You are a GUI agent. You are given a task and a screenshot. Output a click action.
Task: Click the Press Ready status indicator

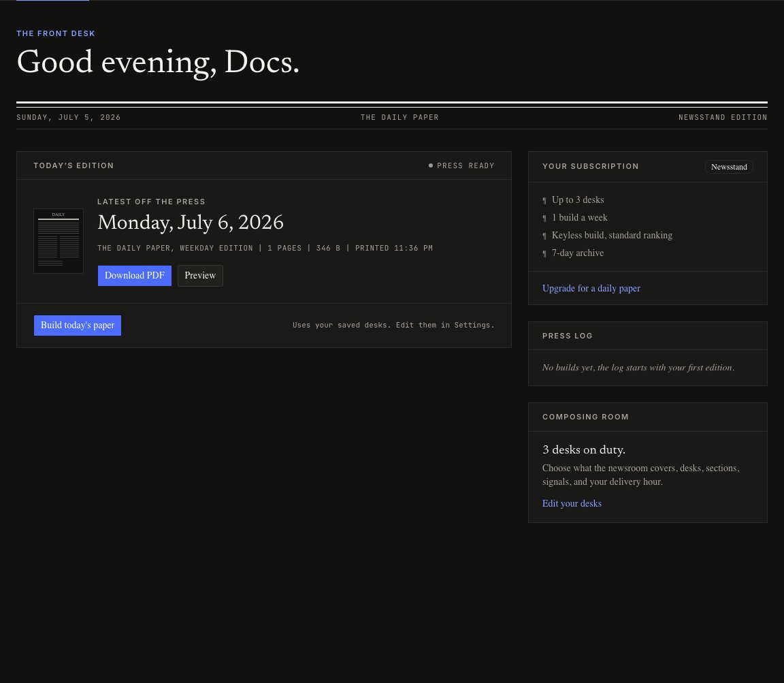461,165
